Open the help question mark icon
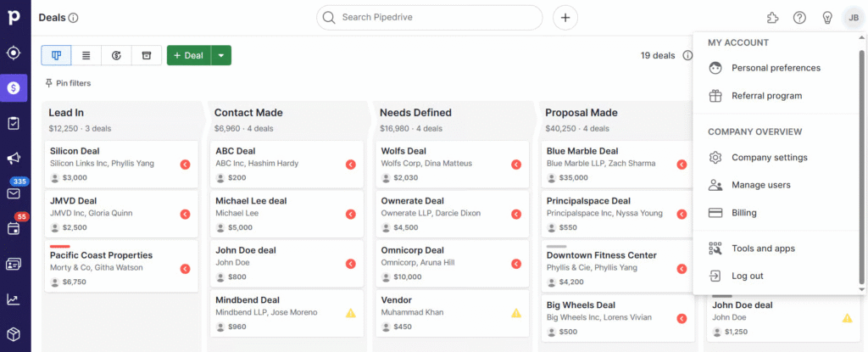 tap(799, 18)
